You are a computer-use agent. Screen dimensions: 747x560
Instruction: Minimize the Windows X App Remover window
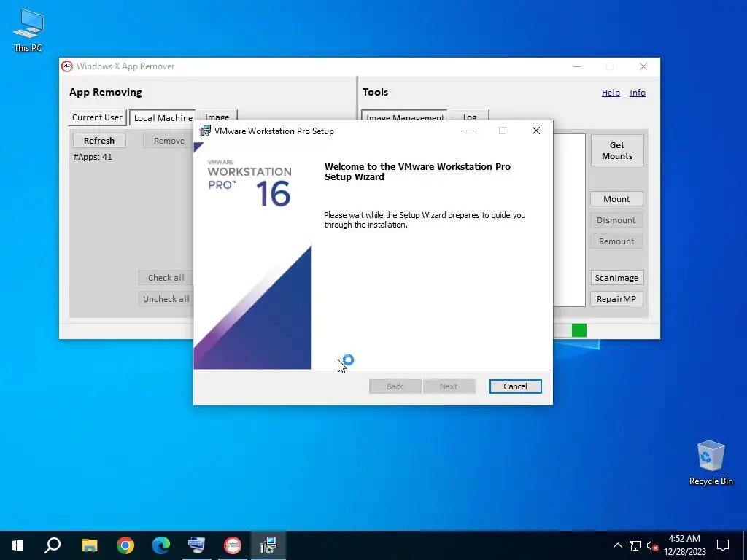578,66
